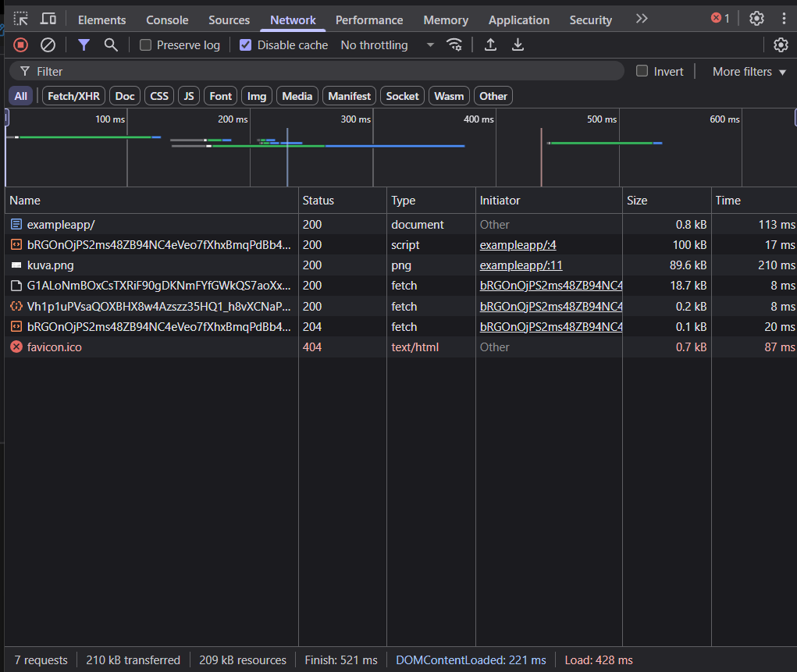Image resolution: width=797 pixels, height=672 pixels.
Task: Toggle the device toolbar icon
Action: 48,19
